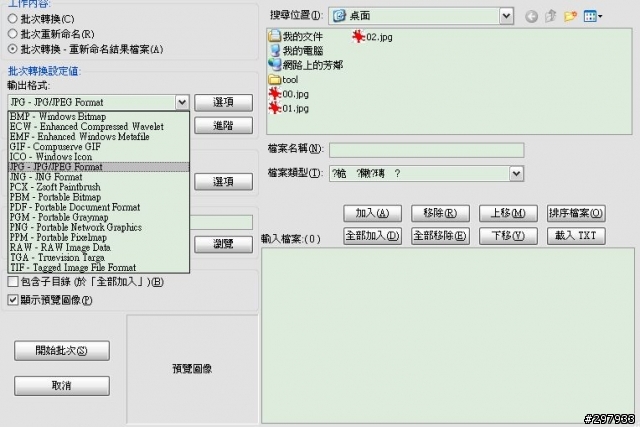Open the 檔案類型(T) file type dropdown
The height and width of the screenshot is (427, 640).
click(x=516, y=173)
